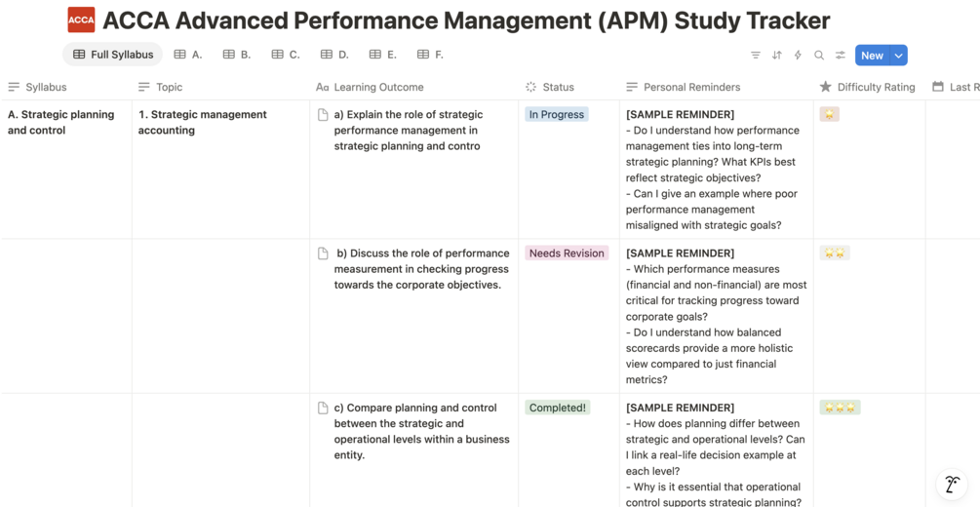
Task: Click the sort arrows icon
Action: pyautogui.click(x=777, y=56)
